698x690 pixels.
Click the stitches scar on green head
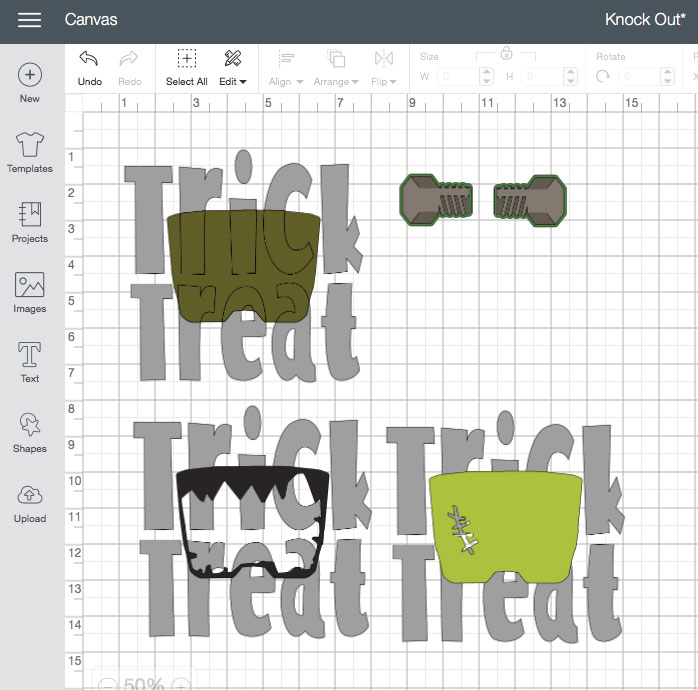[463, 530]
